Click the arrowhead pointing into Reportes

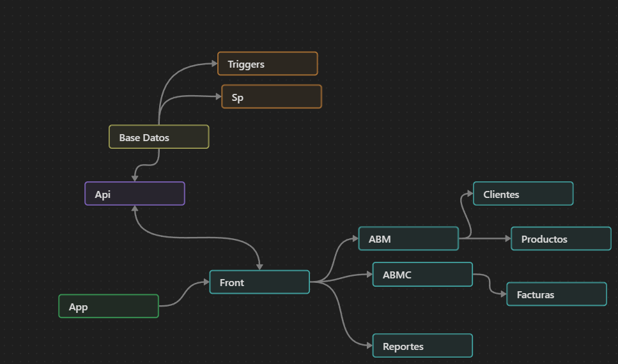coord(369,345)
